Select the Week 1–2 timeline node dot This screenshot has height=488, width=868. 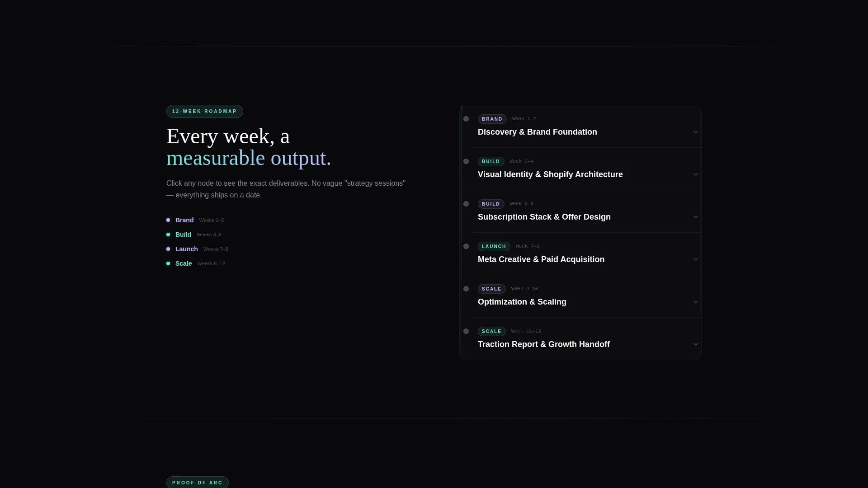tap(466, 119)
